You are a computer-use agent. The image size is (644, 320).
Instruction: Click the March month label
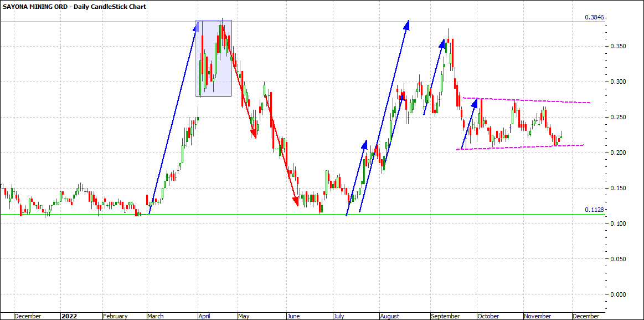point(156,316)
